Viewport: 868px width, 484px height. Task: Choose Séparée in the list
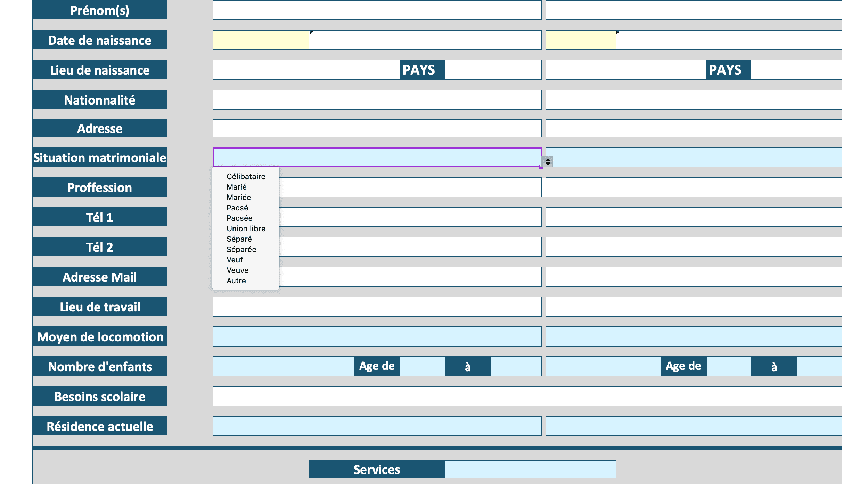coord(241,249)
